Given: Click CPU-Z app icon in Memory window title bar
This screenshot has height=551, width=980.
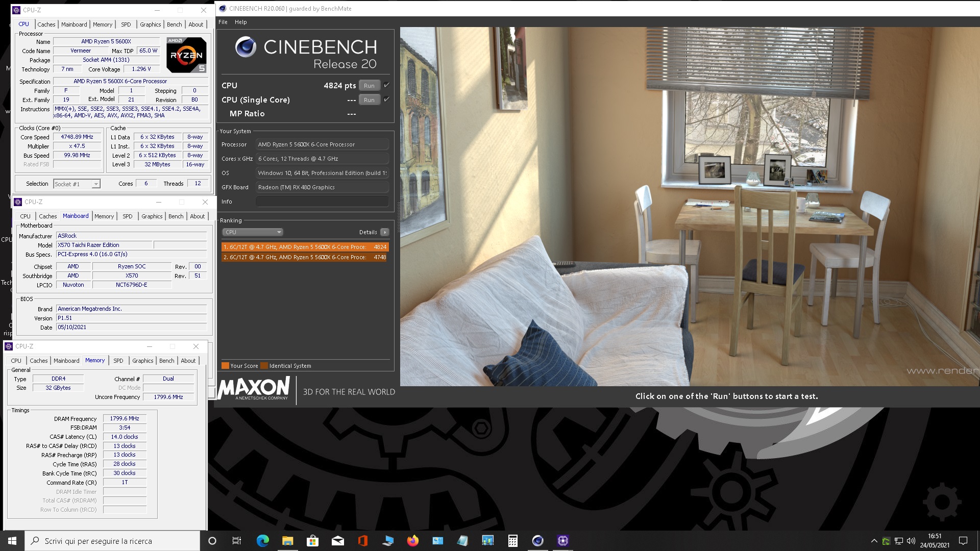Looking at the screenshot, I should click(9, 346).
